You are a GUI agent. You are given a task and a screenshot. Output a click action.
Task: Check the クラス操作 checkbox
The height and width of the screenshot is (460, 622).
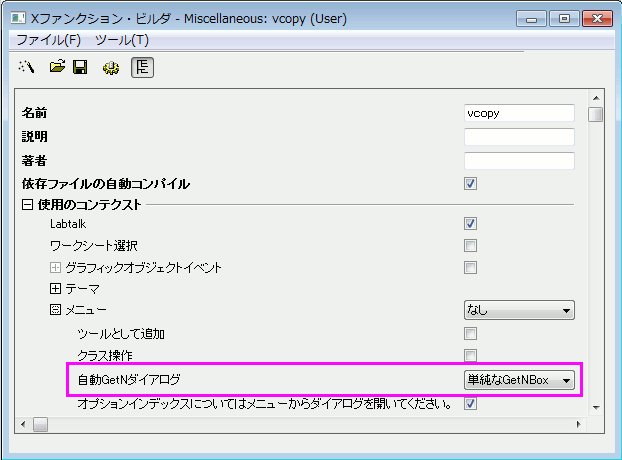pyautogui.click(x=470, y=355)
